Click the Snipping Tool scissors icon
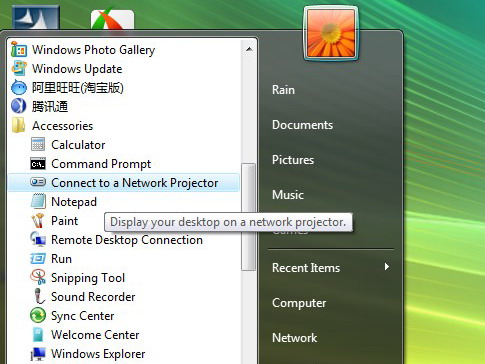Screen dimensions: 485x364 (38, 277)
